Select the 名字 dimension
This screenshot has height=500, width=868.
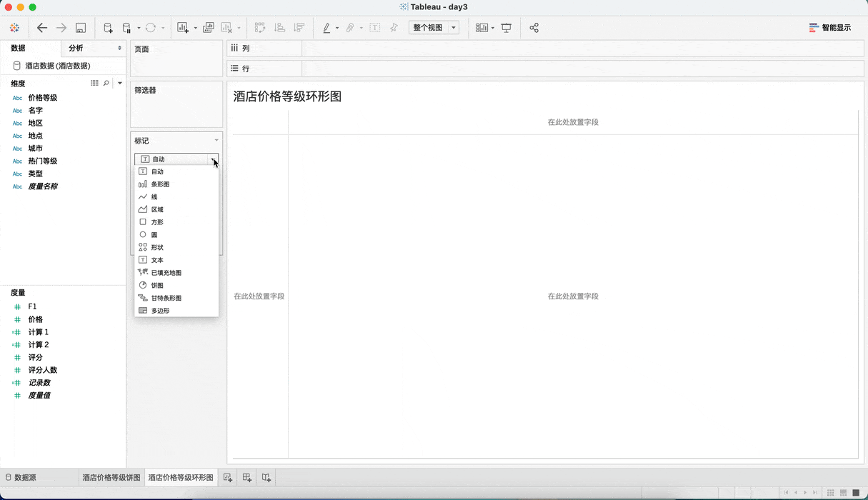tap(36, 111)
